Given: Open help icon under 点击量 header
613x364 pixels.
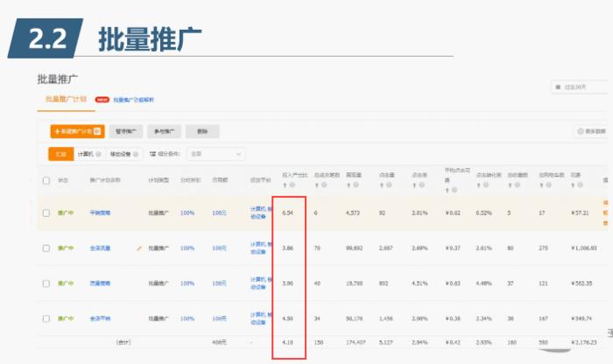Looking at the screenshot, I should [389, 185].
